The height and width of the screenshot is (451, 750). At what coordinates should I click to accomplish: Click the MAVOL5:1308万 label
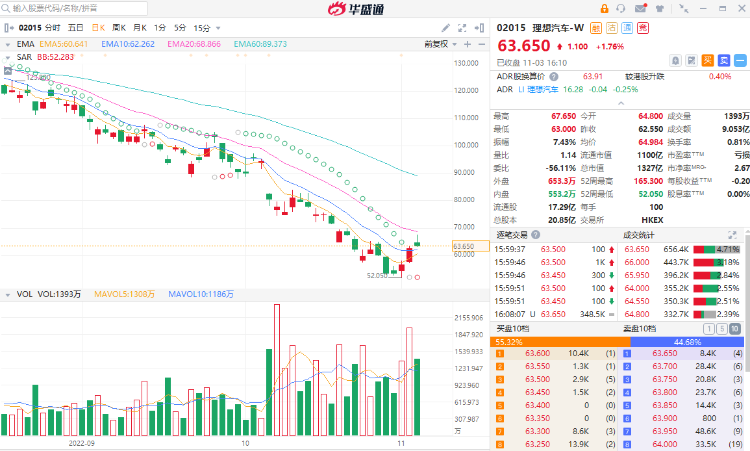124,295
